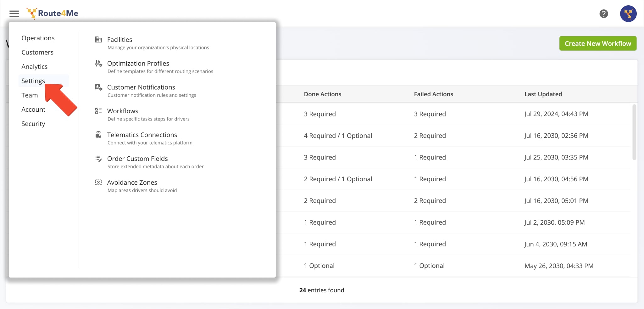Sort by Failed Actions column header
This screenshot has width=644, height=309.
point(433,94)
